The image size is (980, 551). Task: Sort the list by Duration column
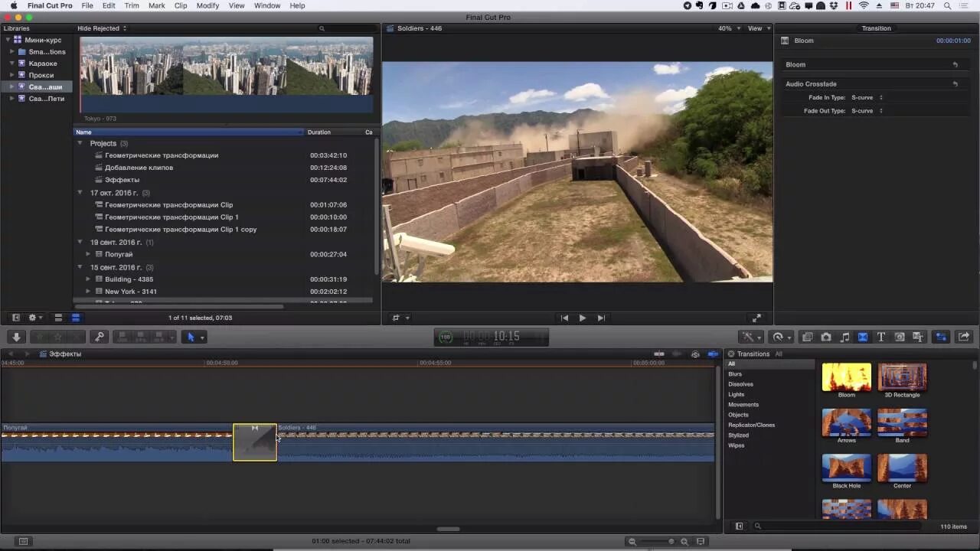click(x=332, y=132)
